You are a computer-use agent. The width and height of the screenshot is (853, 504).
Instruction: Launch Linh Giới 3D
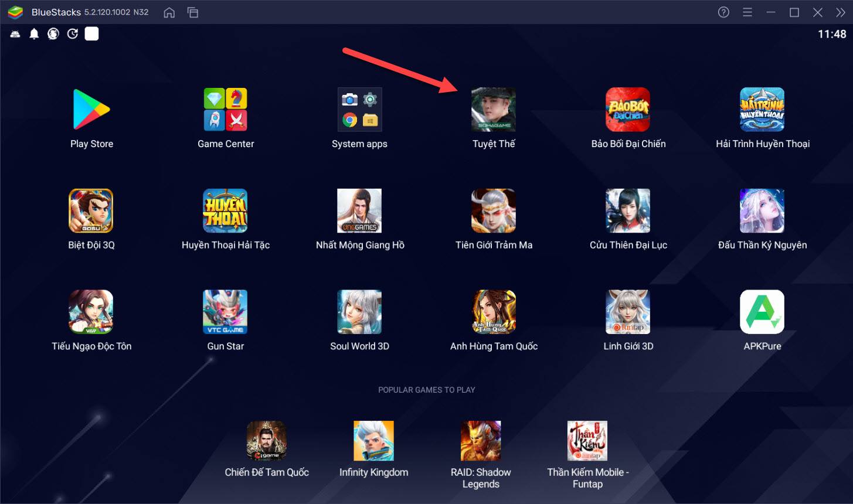click(x=628, y=312)
